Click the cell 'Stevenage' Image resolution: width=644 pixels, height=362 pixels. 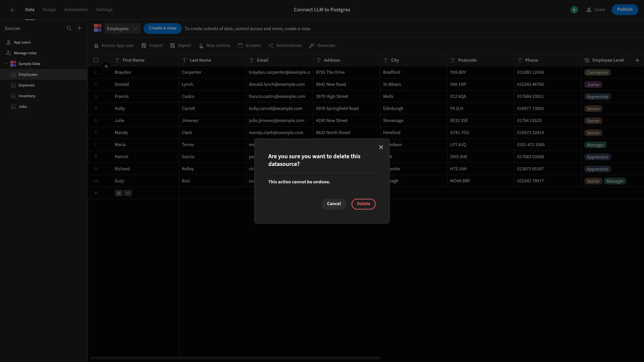(414, 121)
